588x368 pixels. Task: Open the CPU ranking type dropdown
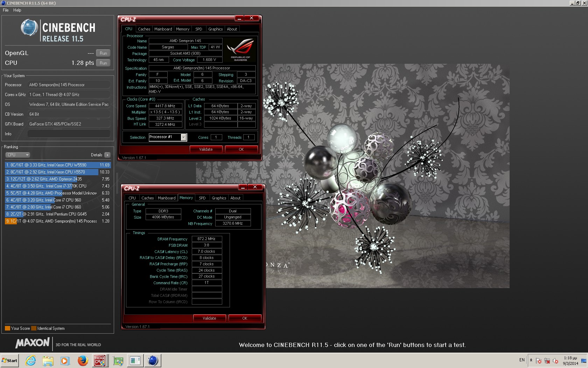pos(17,155)
